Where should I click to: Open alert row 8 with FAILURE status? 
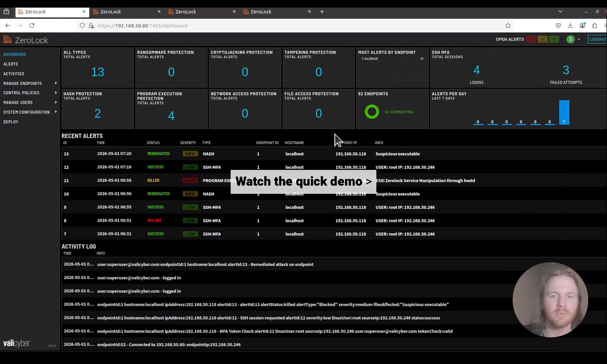tap(334, 221)
